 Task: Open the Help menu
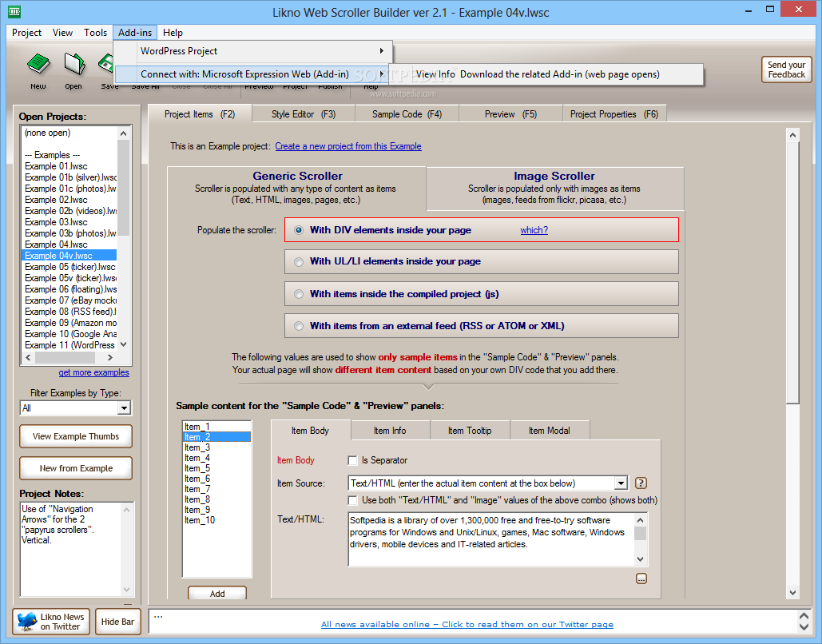click(173, 33)
